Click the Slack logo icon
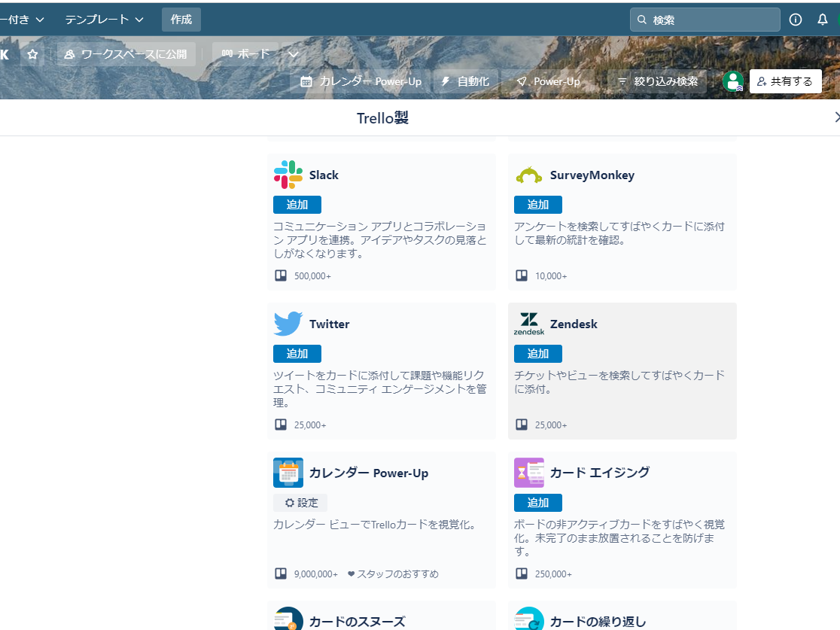The height and width of the screenshot is (630, 840). [288, 175]
